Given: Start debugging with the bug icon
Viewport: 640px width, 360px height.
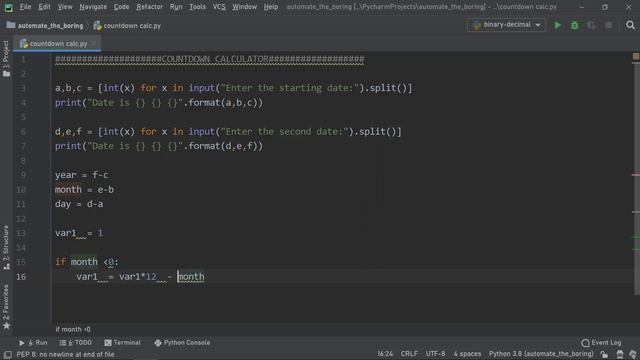Looking at the screenshot, I should [574, 25].
